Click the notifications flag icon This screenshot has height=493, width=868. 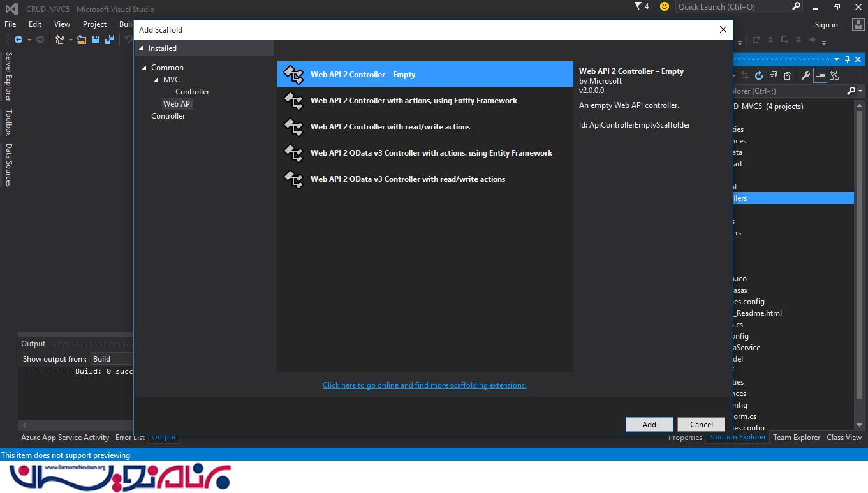[638, 6]
